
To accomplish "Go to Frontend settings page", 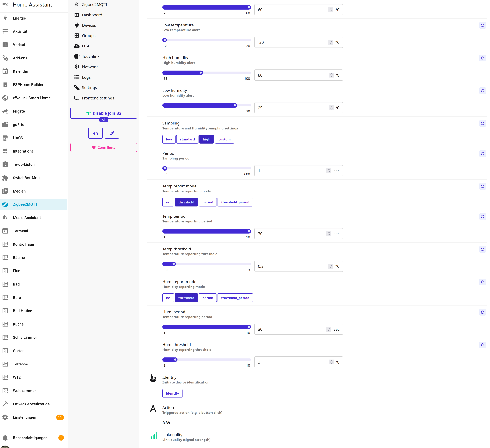I will point(98,98).
